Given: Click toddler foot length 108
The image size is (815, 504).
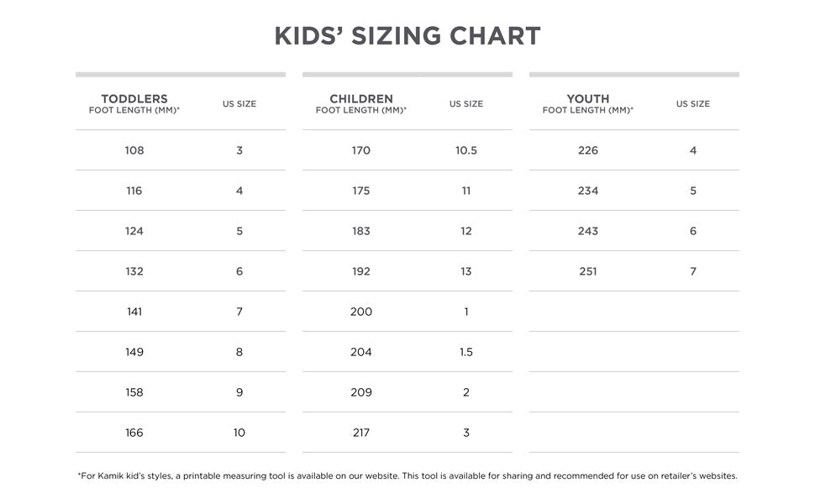Looking at the screenshot, I should [134, 150].
